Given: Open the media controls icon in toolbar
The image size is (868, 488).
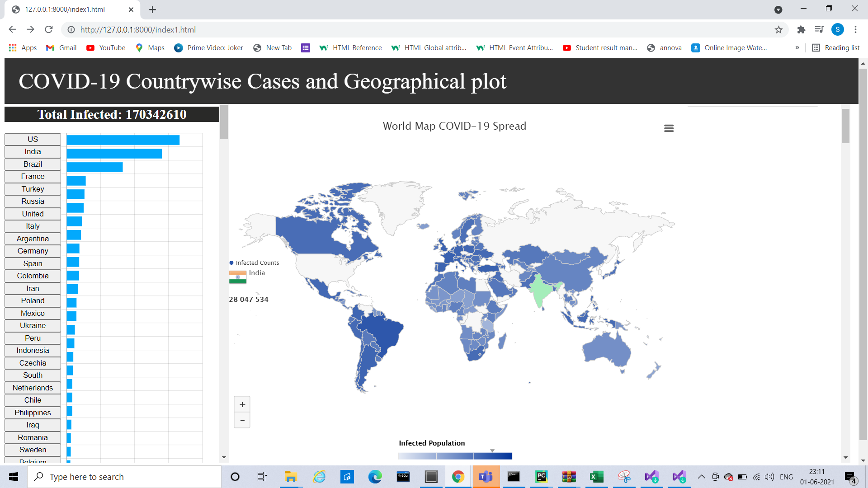Looking at the screenshot, I should pyautogui.click(x=819, y=30).
